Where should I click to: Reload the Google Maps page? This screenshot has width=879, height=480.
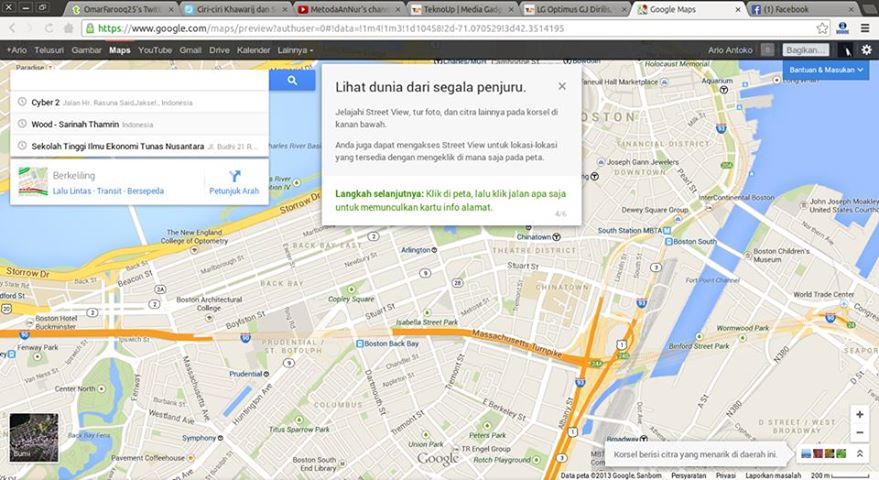click(x=49, y=28)
